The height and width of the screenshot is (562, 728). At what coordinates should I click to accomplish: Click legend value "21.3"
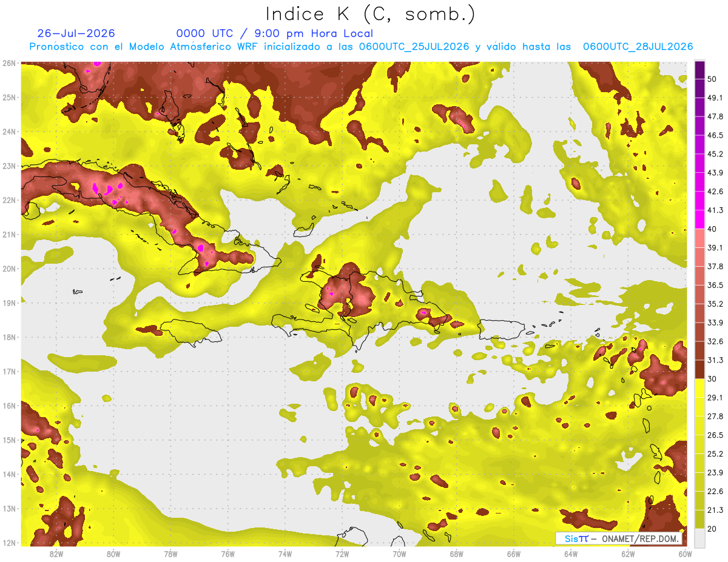click(715, 510)
